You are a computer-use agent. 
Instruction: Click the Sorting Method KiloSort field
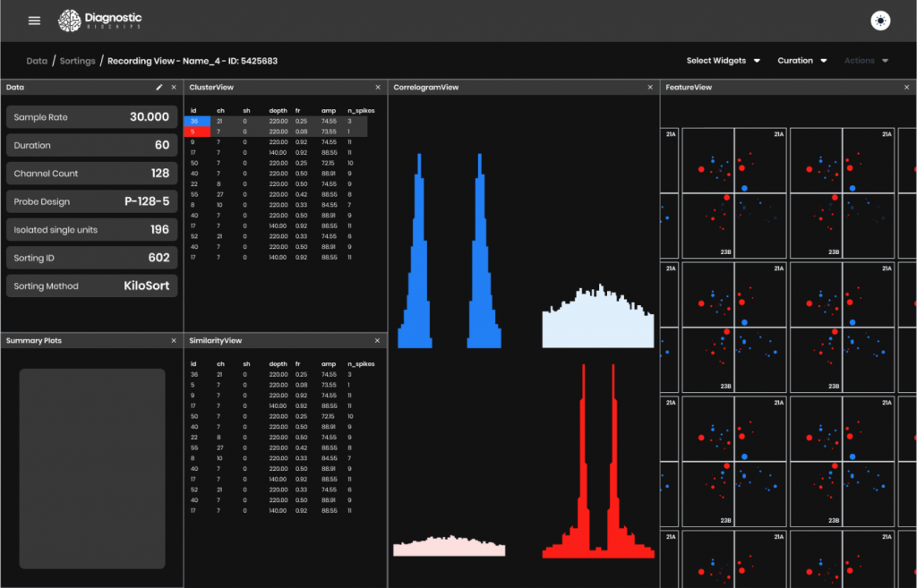pyautogui.click(x=91, y=286)
